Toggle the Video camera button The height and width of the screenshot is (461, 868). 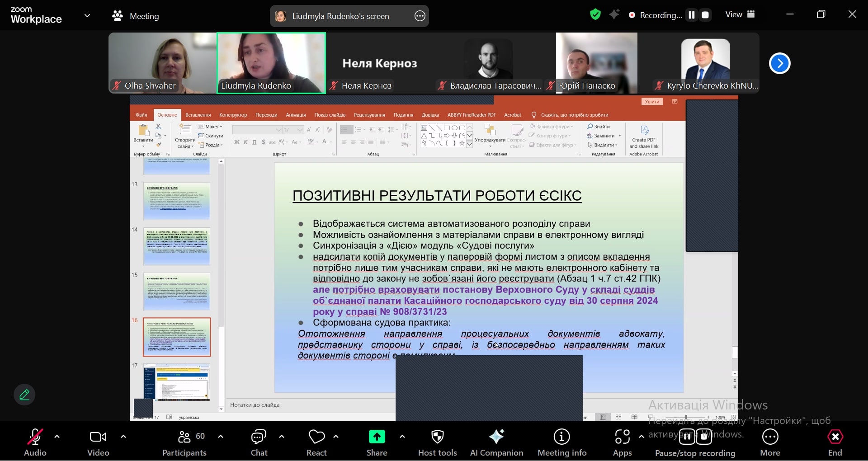click(98, 442)
